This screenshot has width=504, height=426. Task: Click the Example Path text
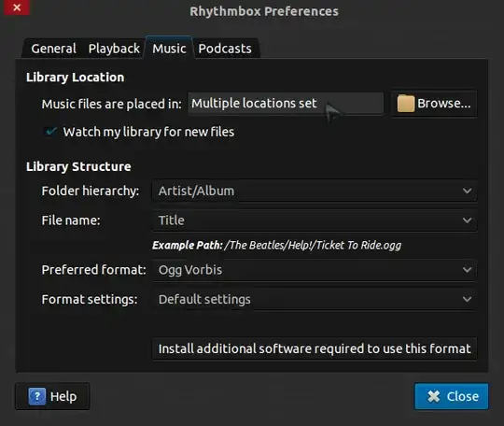coord(277,245)
